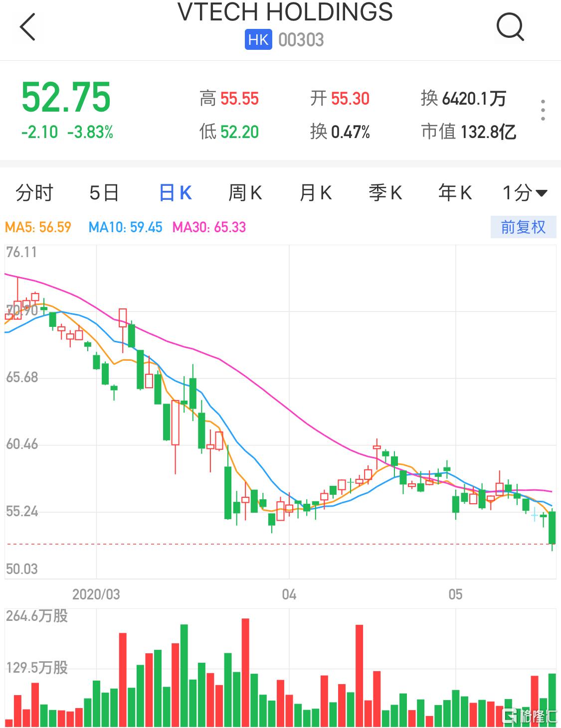
Task: Open the search magnifier icon
Action: [510, 27]
